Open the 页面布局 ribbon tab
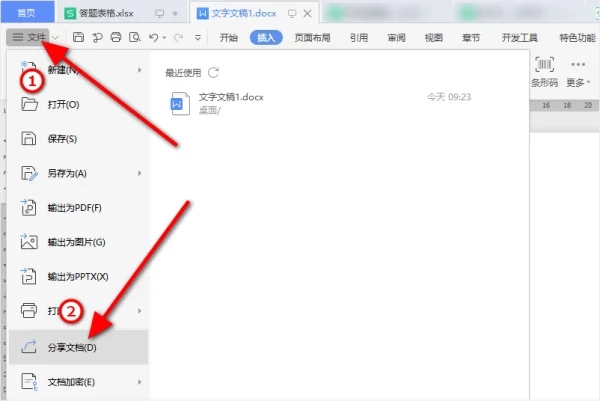The width and height of the screenshot is (600, 401). tap(312, 37)
